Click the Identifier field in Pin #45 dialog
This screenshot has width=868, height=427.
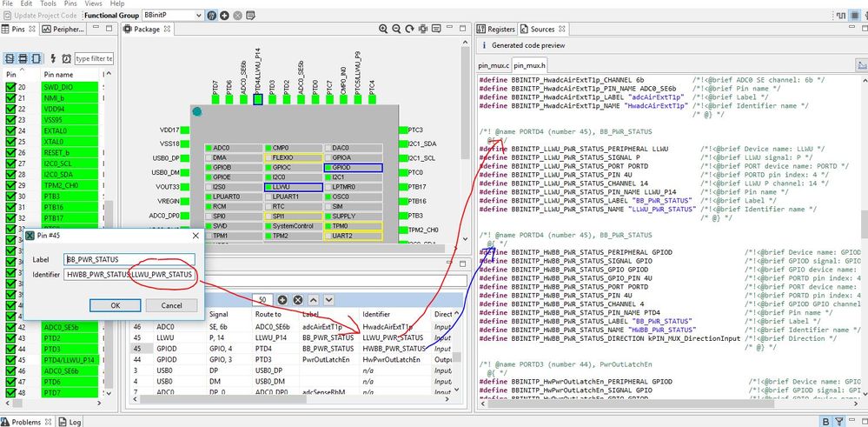(x=129, y=274)
